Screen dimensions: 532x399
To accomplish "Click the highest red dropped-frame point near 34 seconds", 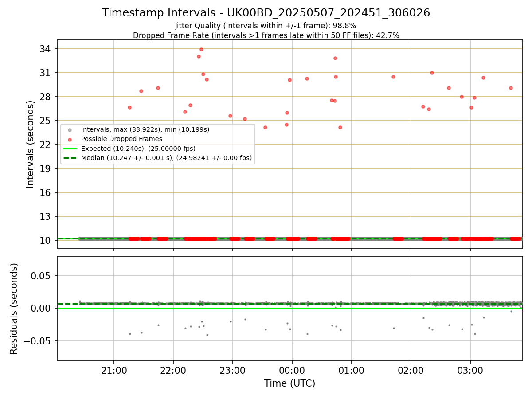I will [201, 49].
